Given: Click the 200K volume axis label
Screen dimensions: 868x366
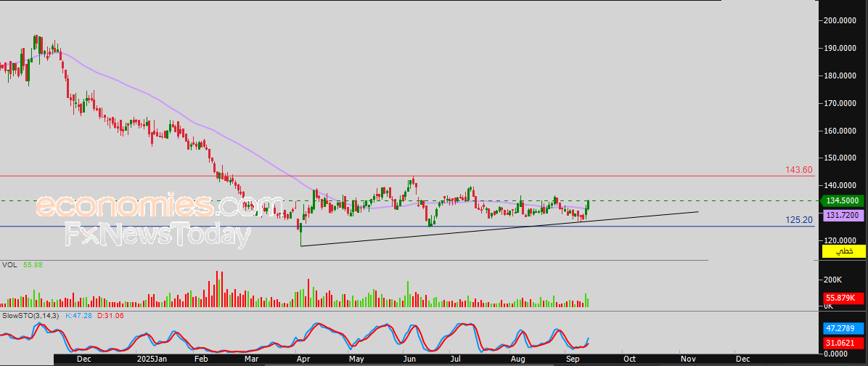Looking at the screenshot, I should [832, 280].
